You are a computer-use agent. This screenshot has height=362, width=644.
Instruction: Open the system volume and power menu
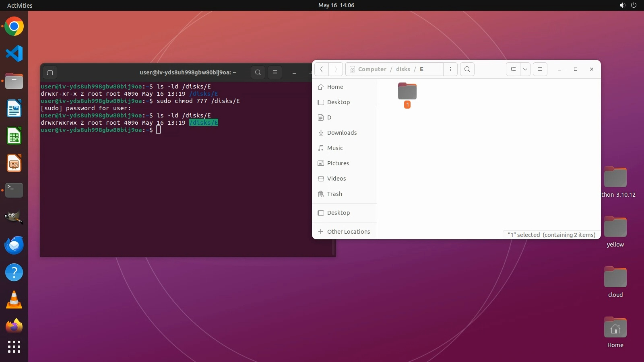[628, 5]
